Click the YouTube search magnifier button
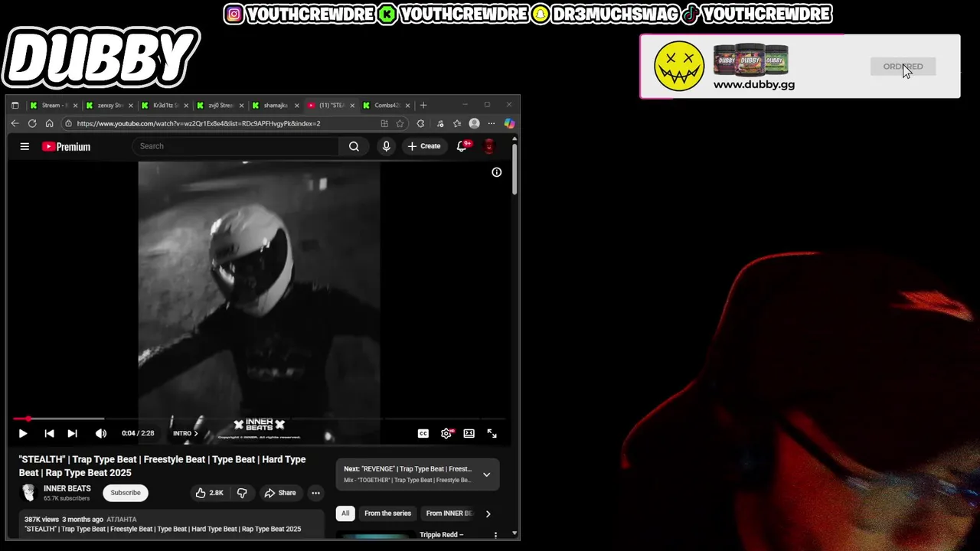This screenshot has height=551, width=980. pos(354,146)
